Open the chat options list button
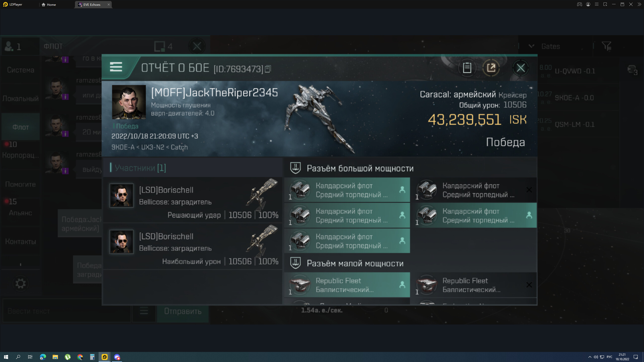644x362 pixels. [x=144, y=311]
